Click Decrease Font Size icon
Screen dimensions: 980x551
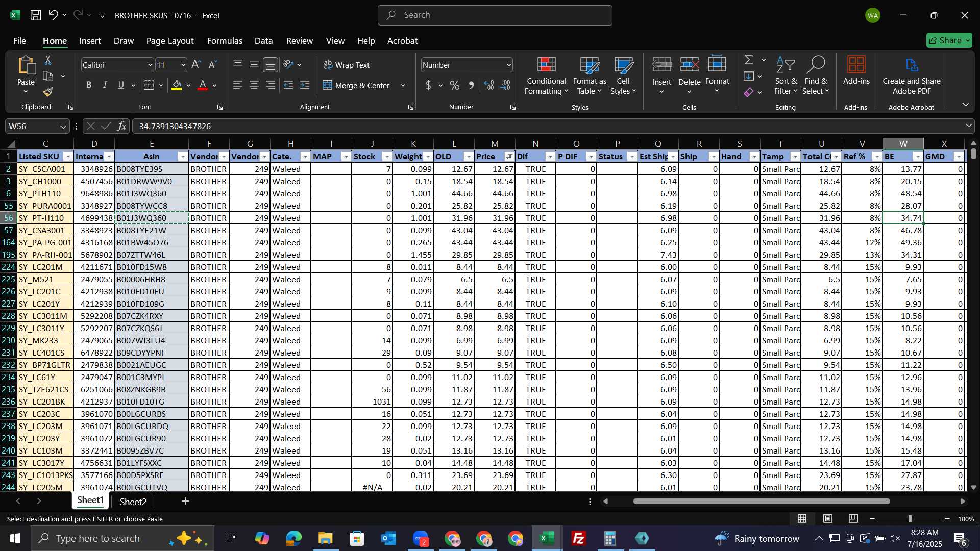click(x=213, y=65)
